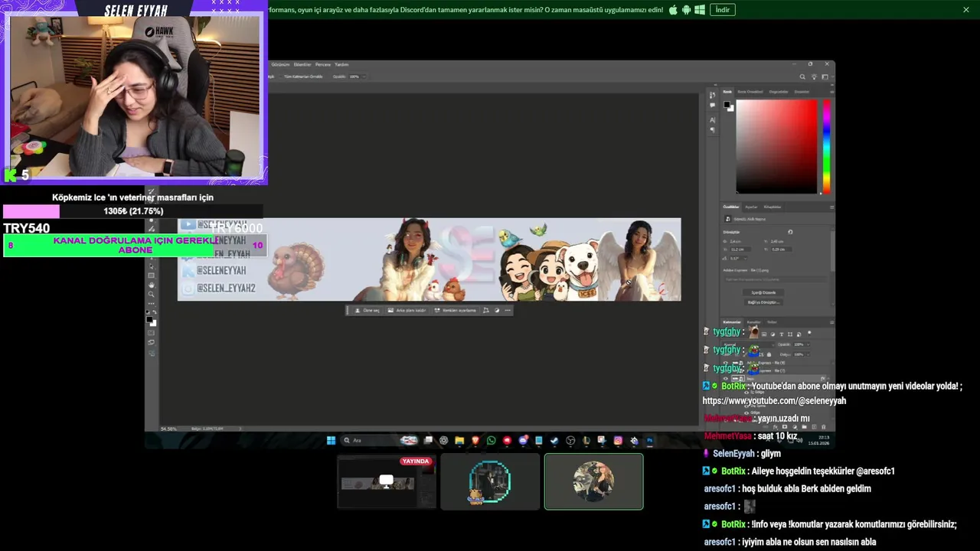The image size is (980, 551).
Task: Open the workspace switcher icon
Action: click(825, 77)
